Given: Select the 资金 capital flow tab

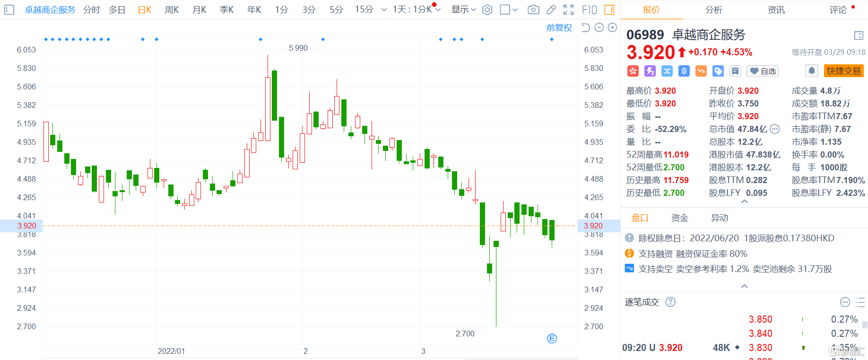Looking at the screenshot, I should click(x=679, y=218).
